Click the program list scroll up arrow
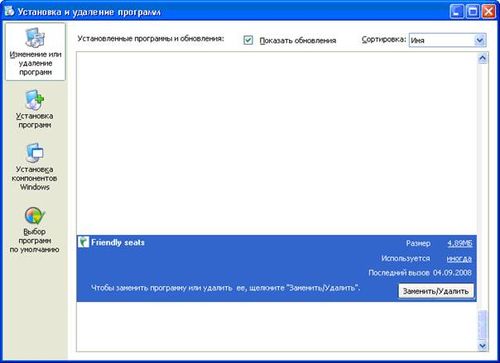500x363 pixels. coord(482,59)
